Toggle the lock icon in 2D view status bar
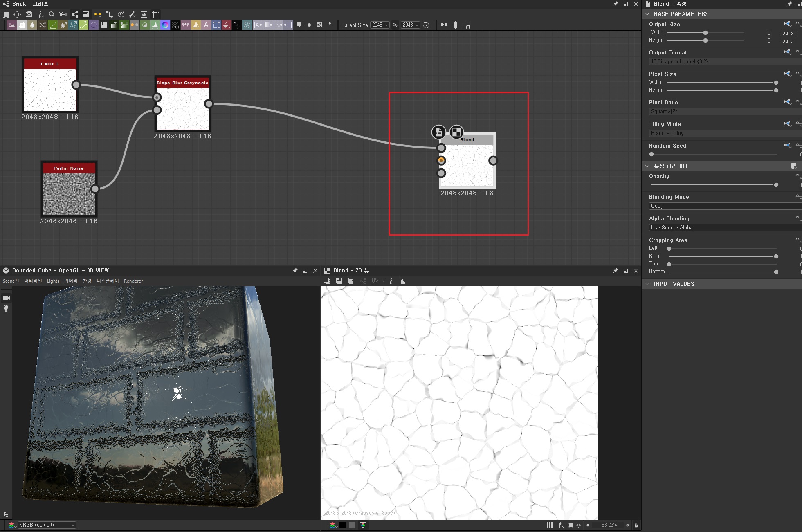 [x=636, y=525]
